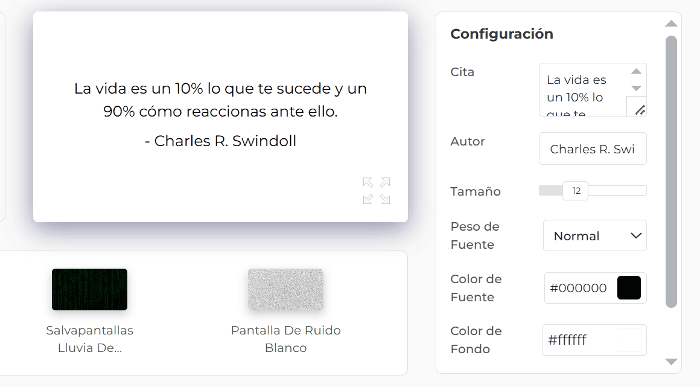Click the Normal dropdown chevron
The width and height of the screenshot is (700, 387).
(636, 236)
